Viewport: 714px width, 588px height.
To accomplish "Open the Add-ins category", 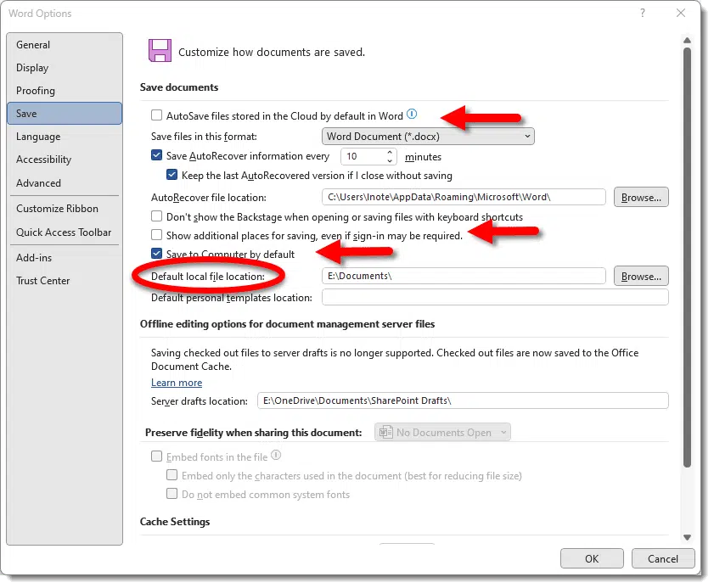I will click(x=65, y=258).
